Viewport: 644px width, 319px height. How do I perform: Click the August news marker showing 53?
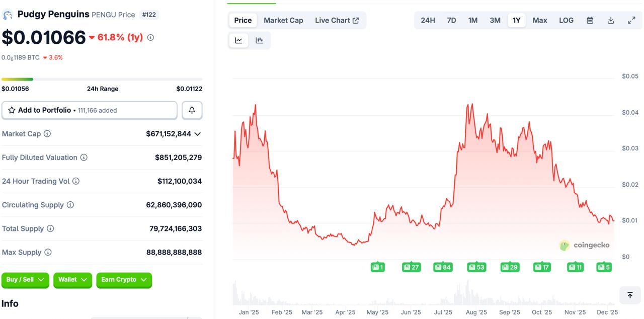click(x=476, y=267)
